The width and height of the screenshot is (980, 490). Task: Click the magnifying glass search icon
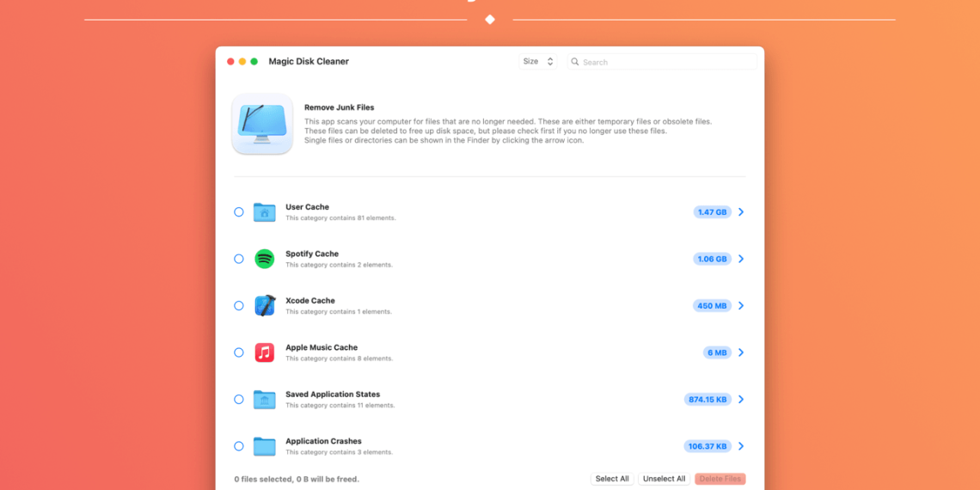coord(574,62)
